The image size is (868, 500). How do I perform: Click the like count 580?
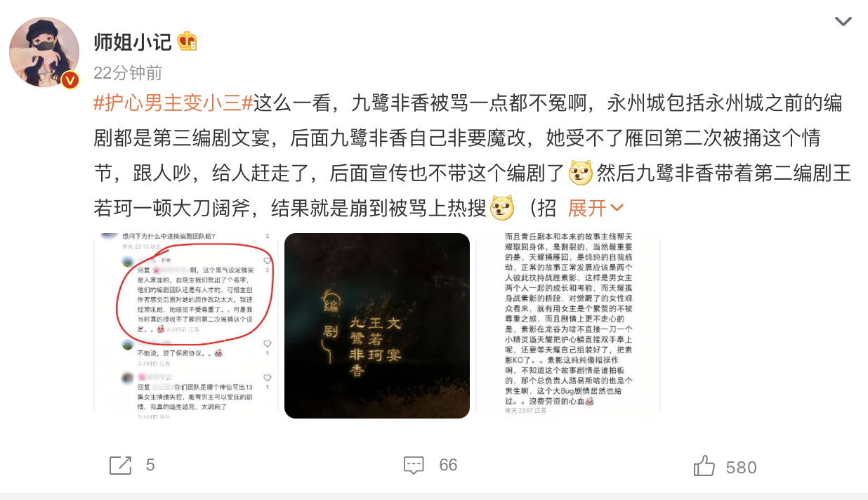[742, 468]
